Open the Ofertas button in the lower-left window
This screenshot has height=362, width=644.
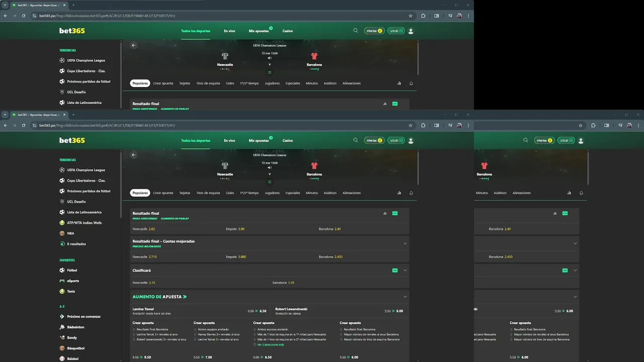[x=374, y=141]
